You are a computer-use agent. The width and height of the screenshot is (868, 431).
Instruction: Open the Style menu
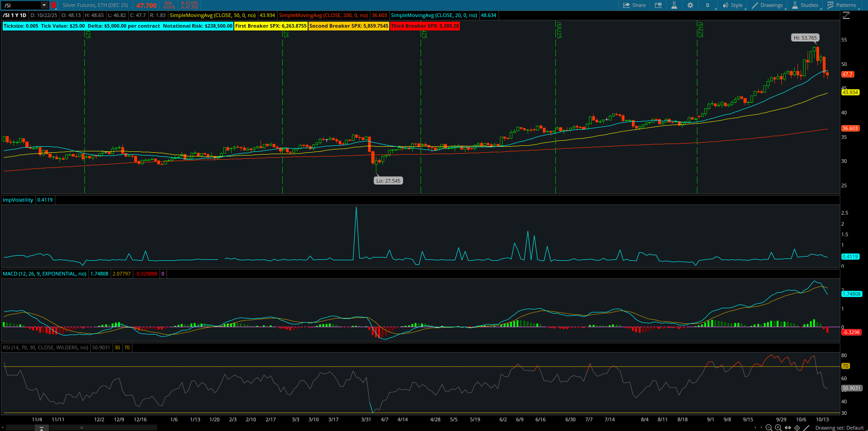[732, 5]
